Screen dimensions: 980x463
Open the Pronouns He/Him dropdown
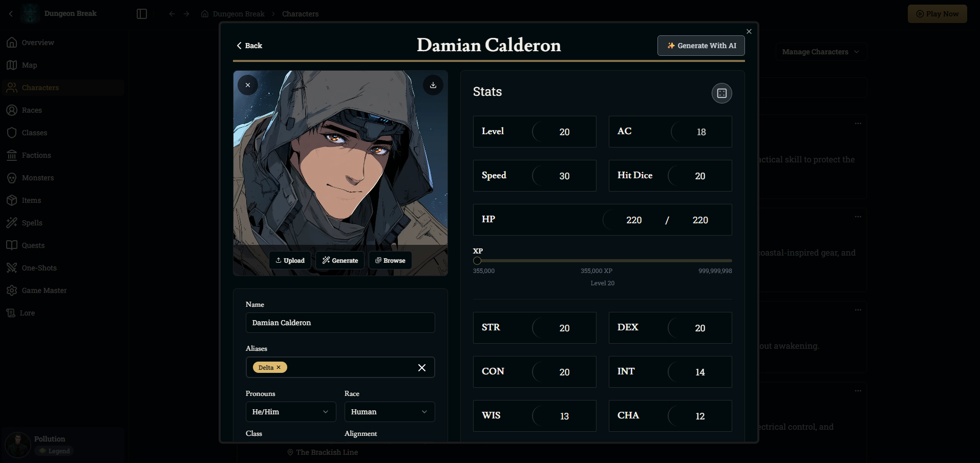click(290, 412)
